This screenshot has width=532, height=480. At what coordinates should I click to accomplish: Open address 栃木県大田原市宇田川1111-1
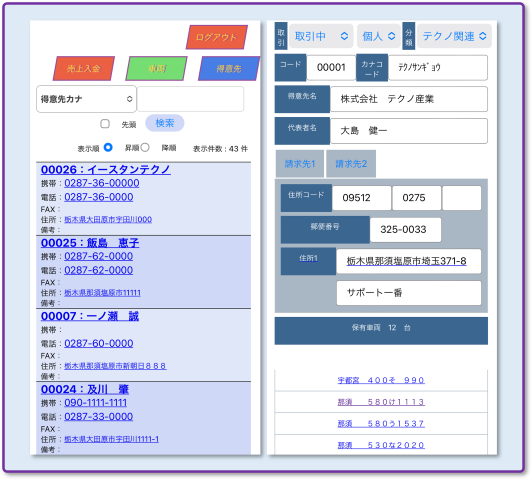[x=112, y=439]
